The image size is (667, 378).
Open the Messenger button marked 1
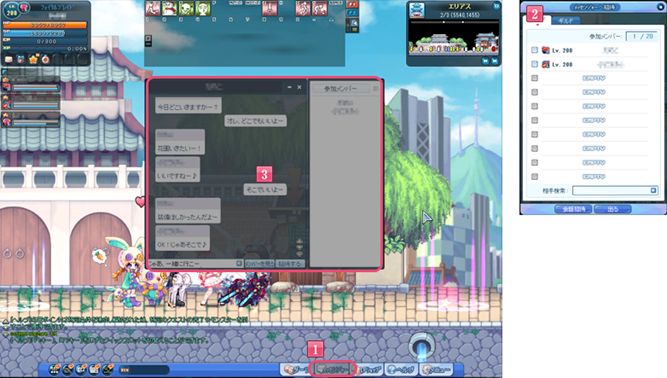tap(334, 369)
